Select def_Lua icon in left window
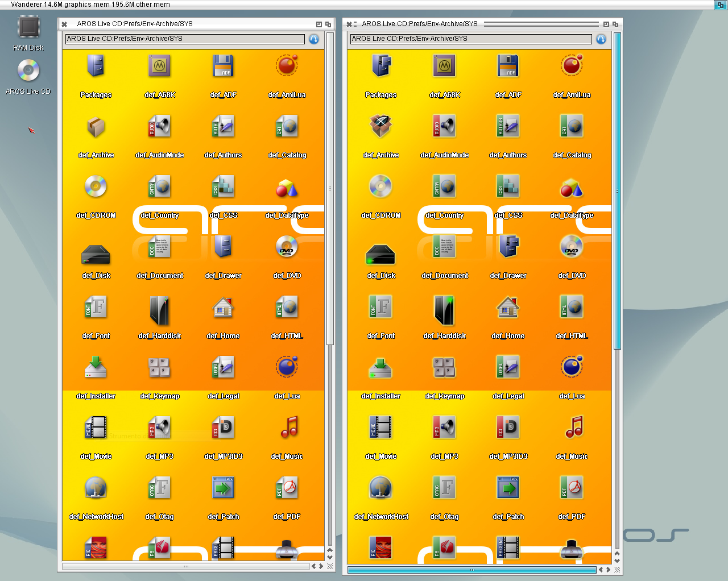728x581 pixels. [x=287, y=367]
